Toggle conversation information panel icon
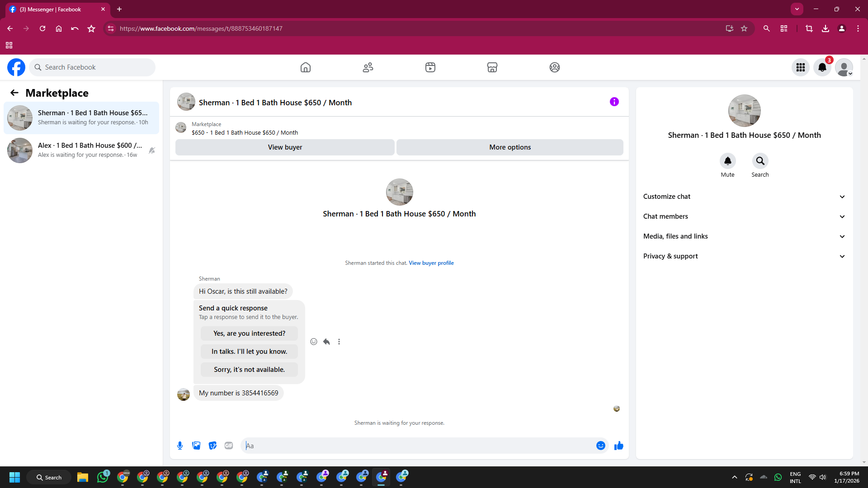868x488 pixels. pos(614,102)
